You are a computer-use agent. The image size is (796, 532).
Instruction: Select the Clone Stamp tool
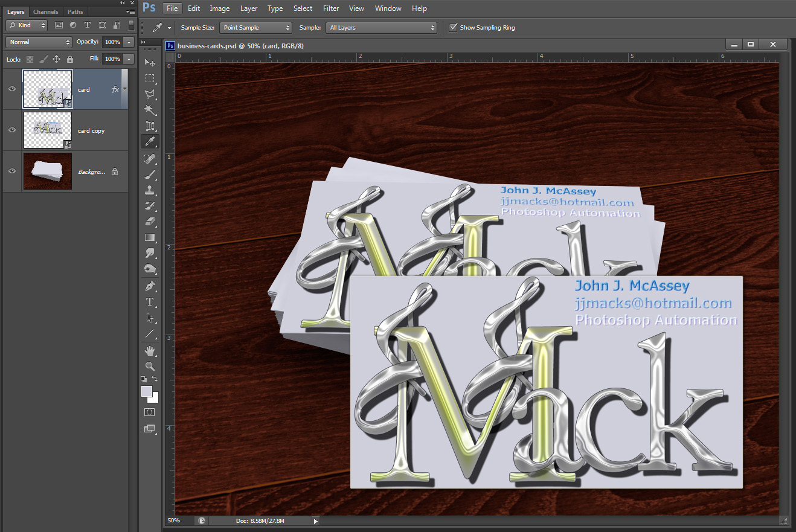point(150,190)
